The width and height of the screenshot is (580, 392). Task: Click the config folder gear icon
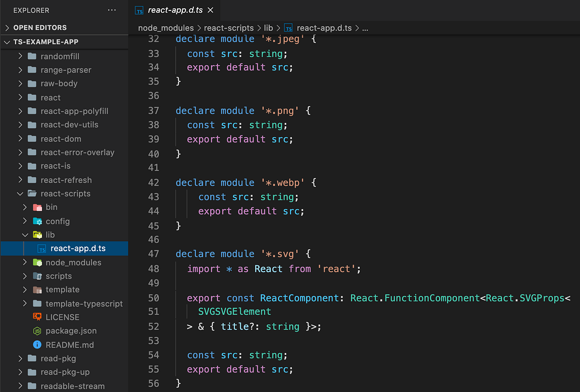[37, 221]
